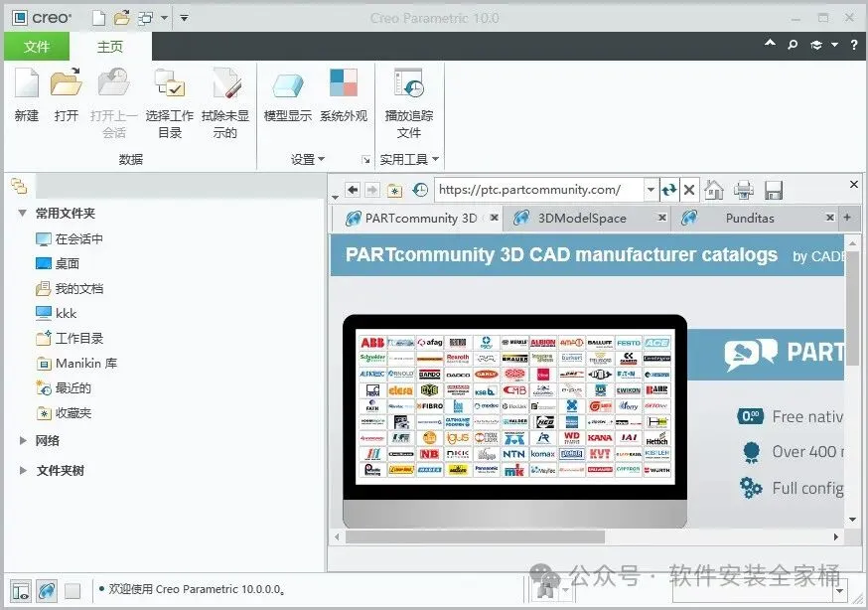Click the command search magnifier icon
Viewport: 868px width, 610px height.
point(793,45)
